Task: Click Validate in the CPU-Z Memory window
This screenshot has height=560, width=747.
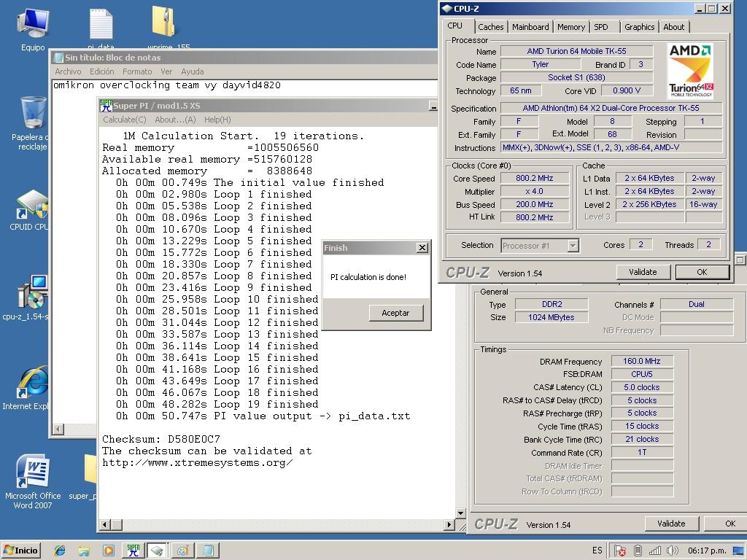Action: (x=671, y=524)
